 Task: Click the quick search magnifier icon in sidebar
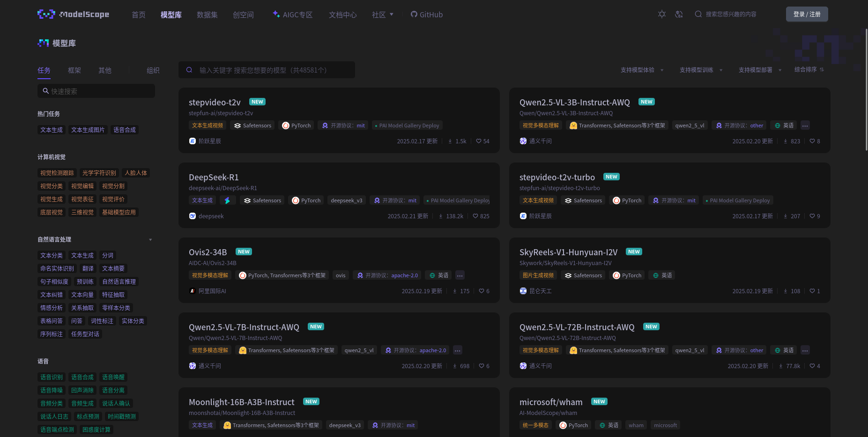46,91
